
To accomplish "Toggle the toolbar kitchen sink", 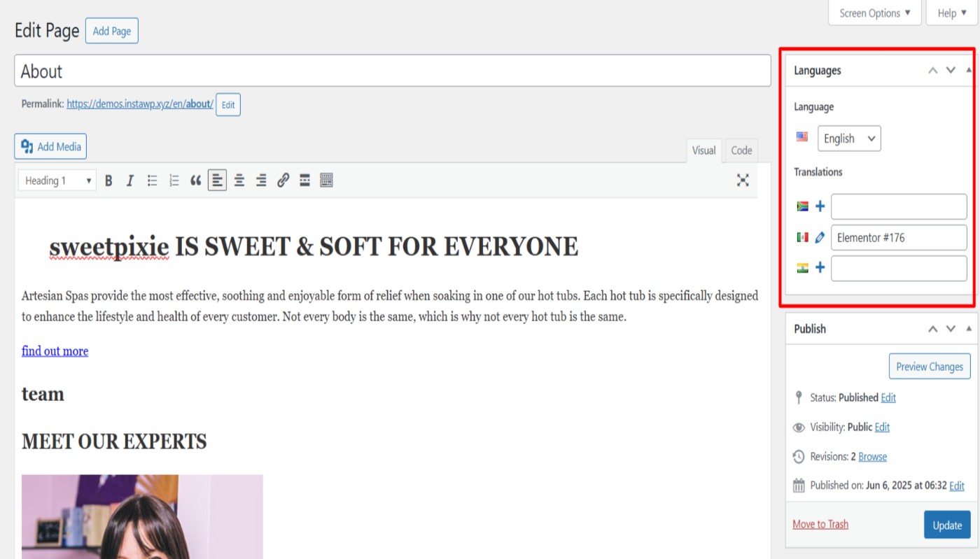I will coord(326,181).
